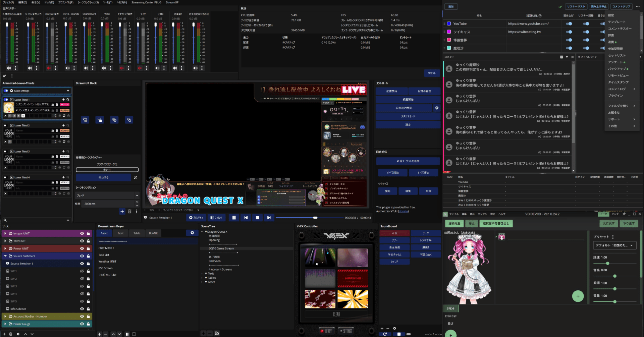Open the StreamUP menu in OBS menu bar
The image size is (644, 337).
pos(172,2)
